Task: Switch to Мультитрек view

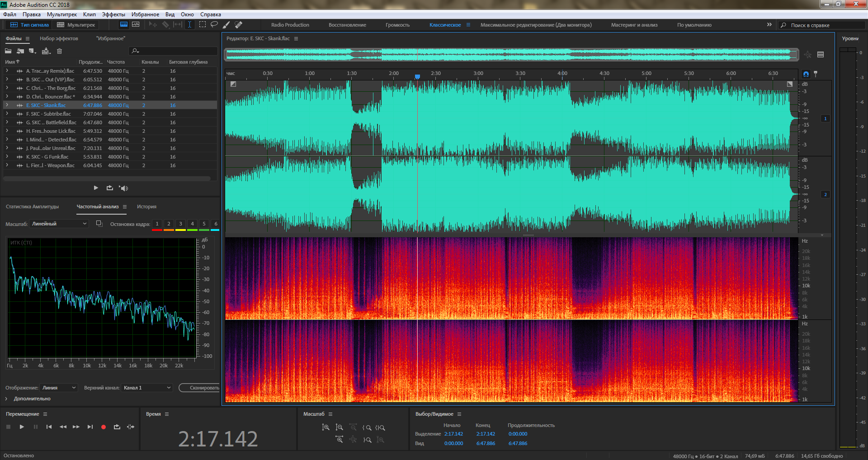Action: [76, 25]
